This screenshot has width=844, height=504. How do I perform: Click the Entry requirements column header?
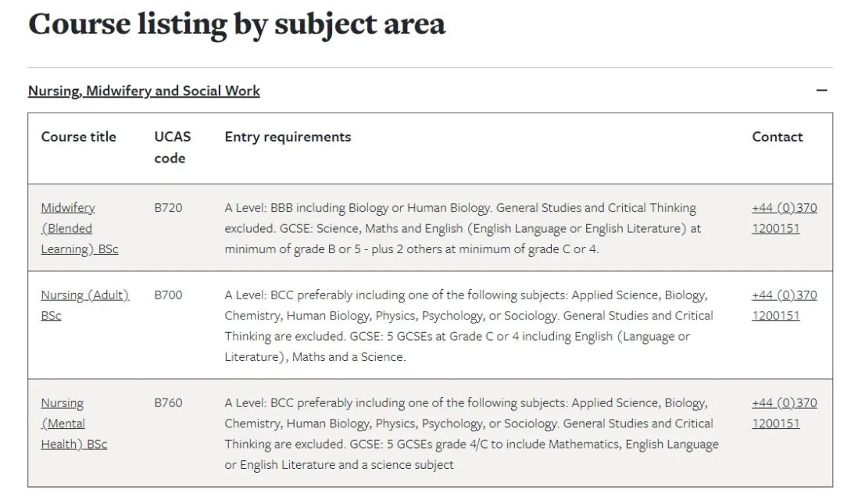[x=288, y=137]
